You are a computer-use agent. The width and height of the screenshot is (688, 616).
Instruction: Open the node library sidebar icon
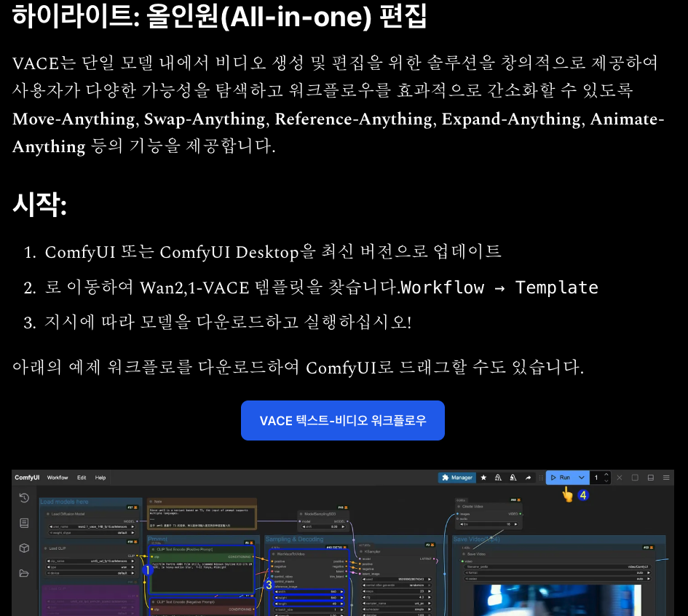(24, 523)
